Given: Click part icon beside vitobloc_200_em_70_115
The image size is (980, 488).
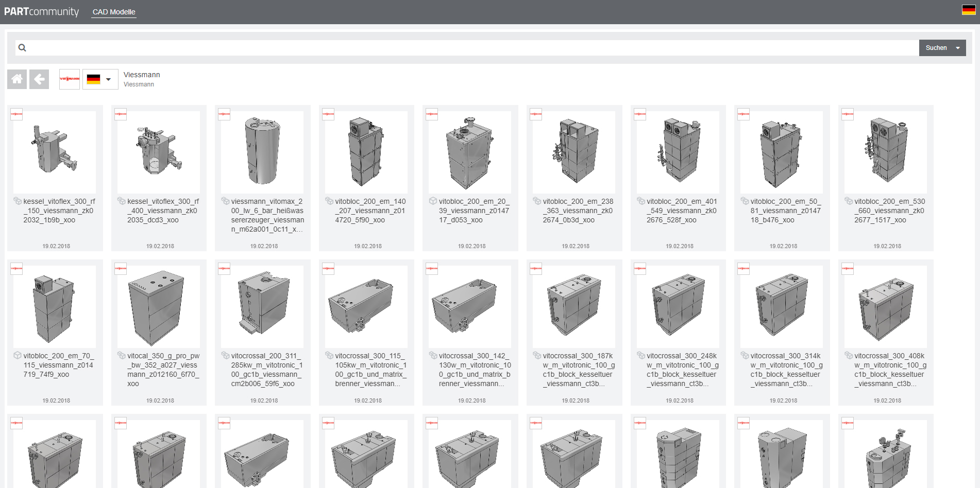Looking at the screenshot, I should (x=18, y=356).
